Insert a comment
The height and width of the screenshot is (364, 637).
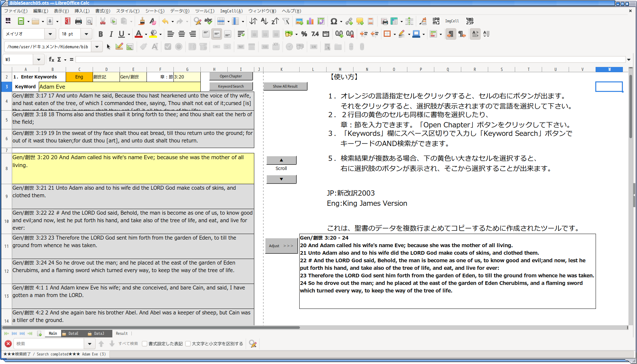click(360, 21)
